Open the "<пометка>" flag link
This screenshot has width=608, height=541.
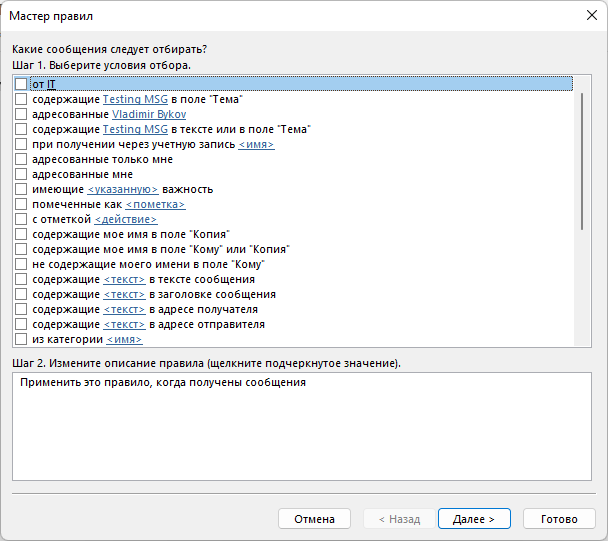tap(153, 204)
